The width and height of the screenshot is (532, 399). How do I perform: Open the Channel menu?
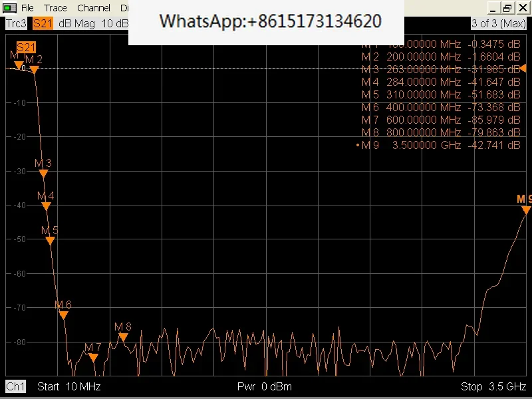(94, 8)
